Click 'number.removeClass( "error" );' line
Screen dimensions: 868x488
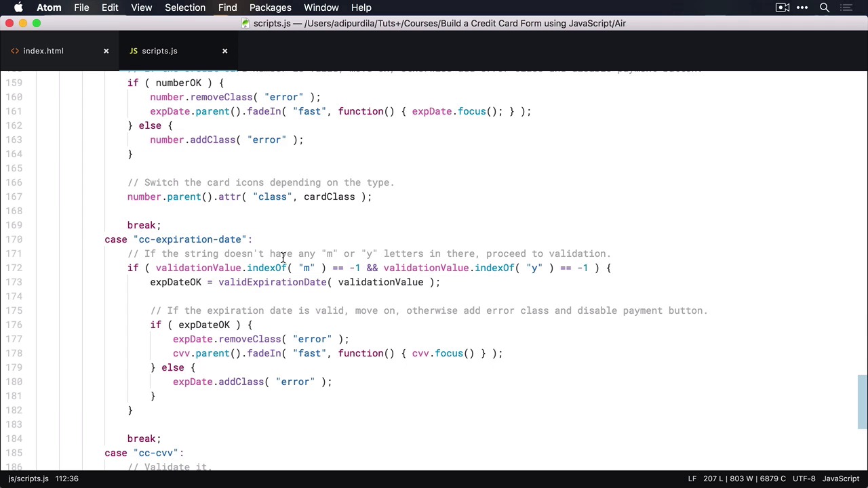coord(235,97)
